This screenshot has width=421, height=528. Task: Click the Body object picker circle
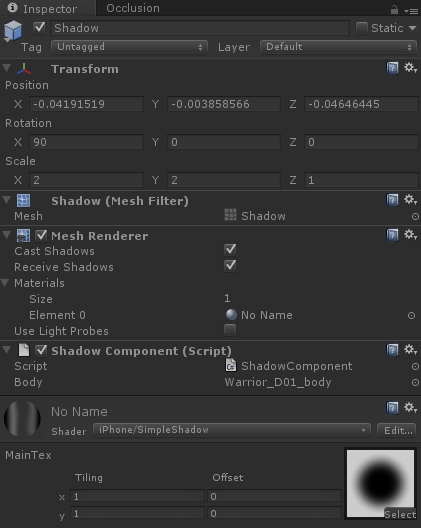tap(415, 383)
